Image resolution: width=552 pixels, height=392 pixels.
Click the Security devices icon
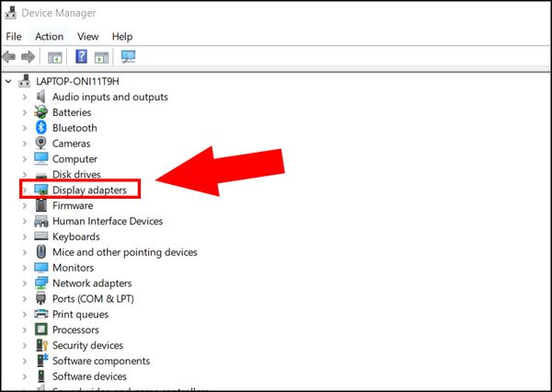(x=41, y=345)
